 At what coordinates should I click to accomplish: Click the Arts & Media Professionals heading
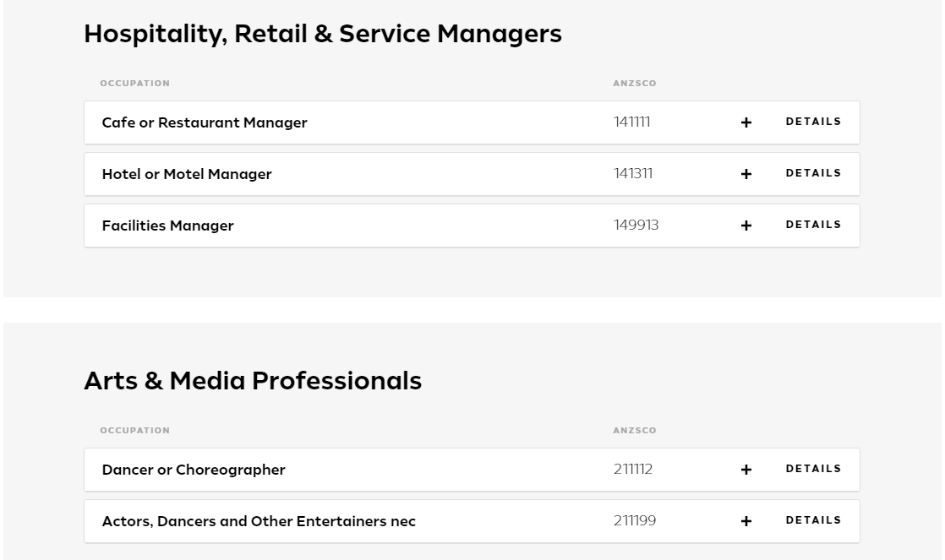(253, 381)
